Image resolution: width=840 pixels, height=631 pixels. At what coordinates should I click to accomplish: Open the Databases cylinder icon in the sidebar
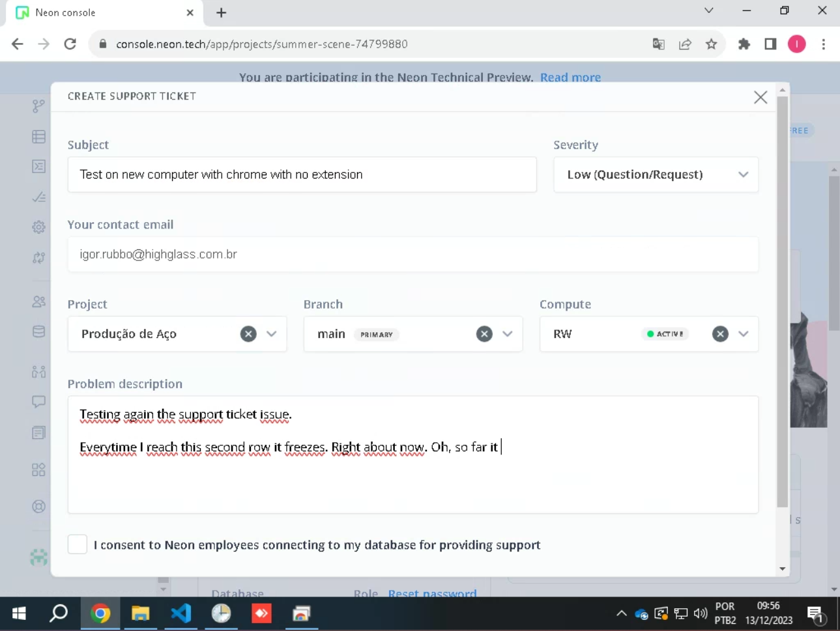39,331
